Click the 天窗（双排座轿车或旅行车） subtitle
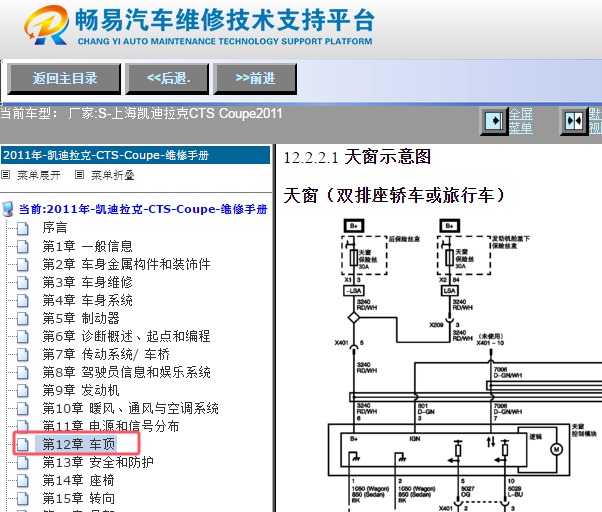This screenshot has width=602, height=512. (x=394, y=195)
